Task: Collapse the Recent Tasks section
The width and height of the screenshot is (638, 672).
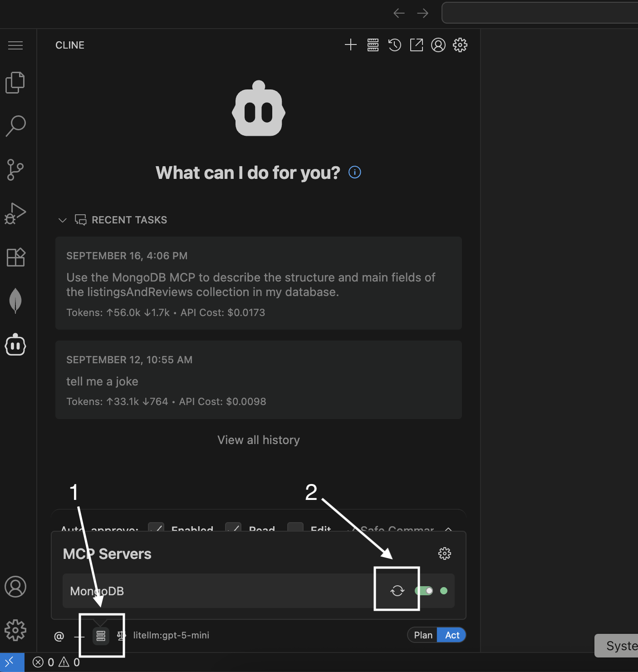Action: tap(63, 220)
